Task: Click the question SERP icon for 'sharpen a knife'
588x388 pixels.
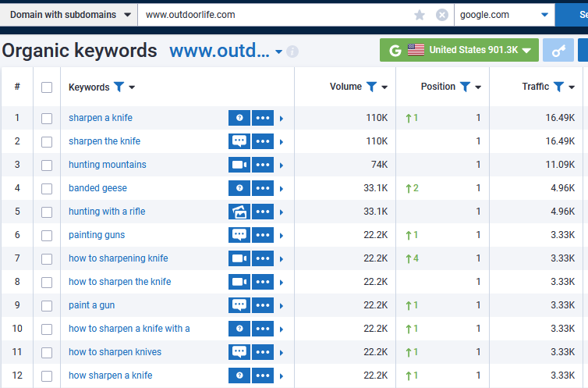Action: pos(239,118)
